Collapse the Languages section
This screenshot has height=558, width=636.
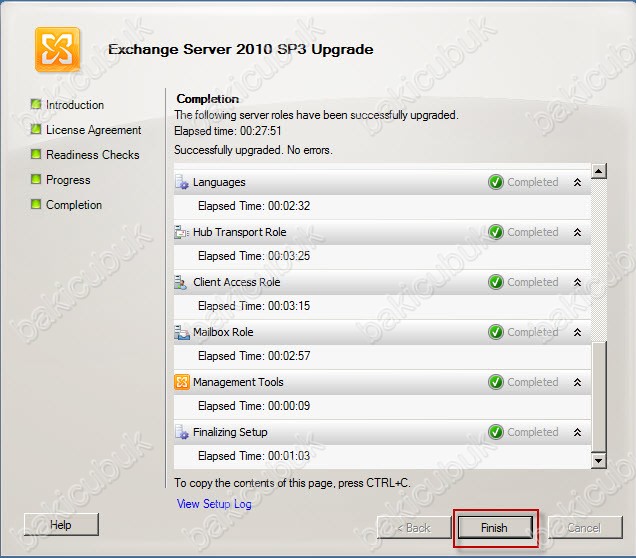(578, 182)
